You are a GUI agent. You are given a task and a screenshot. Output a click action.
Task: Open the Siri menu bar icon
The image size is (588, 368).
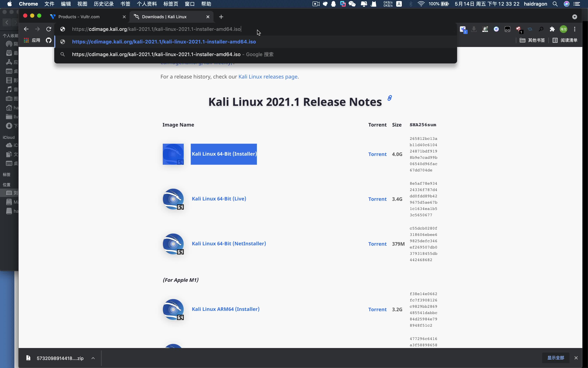click(x=567, y=4)
